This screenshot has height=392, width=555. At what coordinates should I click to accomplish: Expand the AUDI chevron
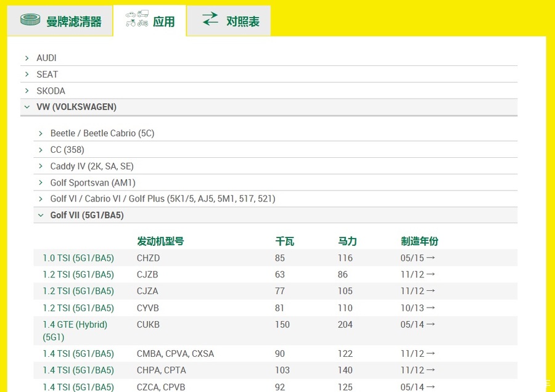click(x=27, y=58)
